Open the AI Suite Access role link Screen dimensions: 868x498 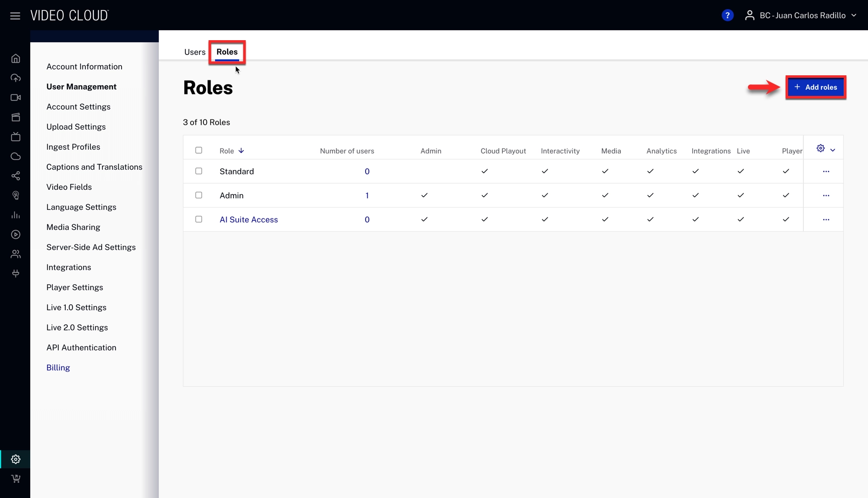[249, 220]
